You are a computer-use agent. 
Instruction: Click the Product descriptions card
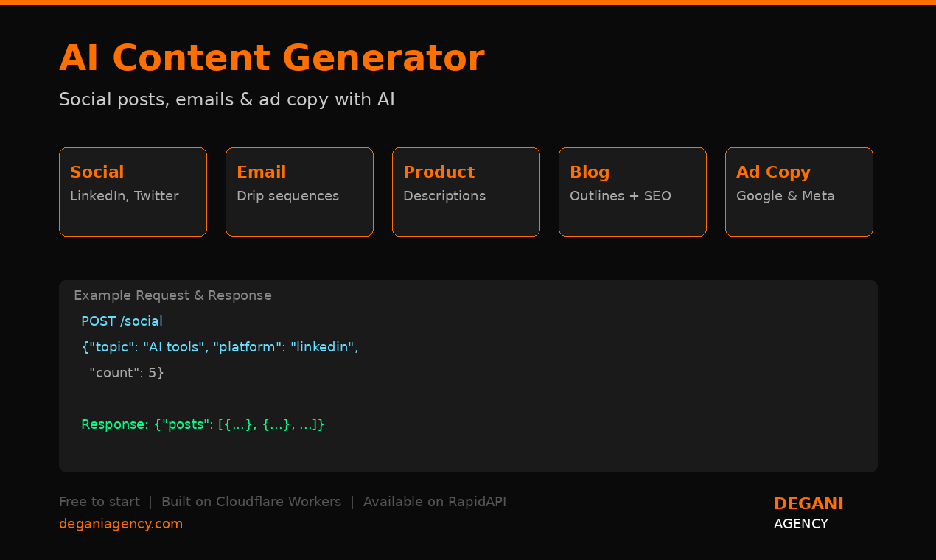(x=466, y=192)
